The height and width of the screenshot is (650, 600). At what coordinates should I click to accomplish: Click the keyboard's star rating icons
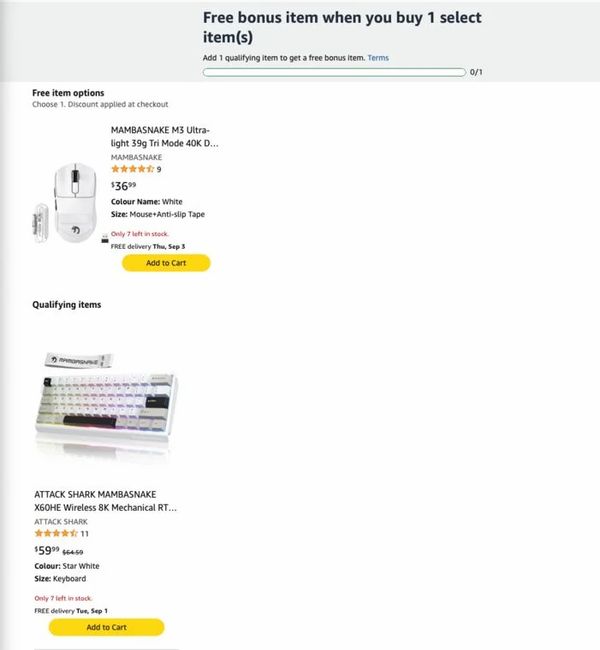tap(56, 533)
